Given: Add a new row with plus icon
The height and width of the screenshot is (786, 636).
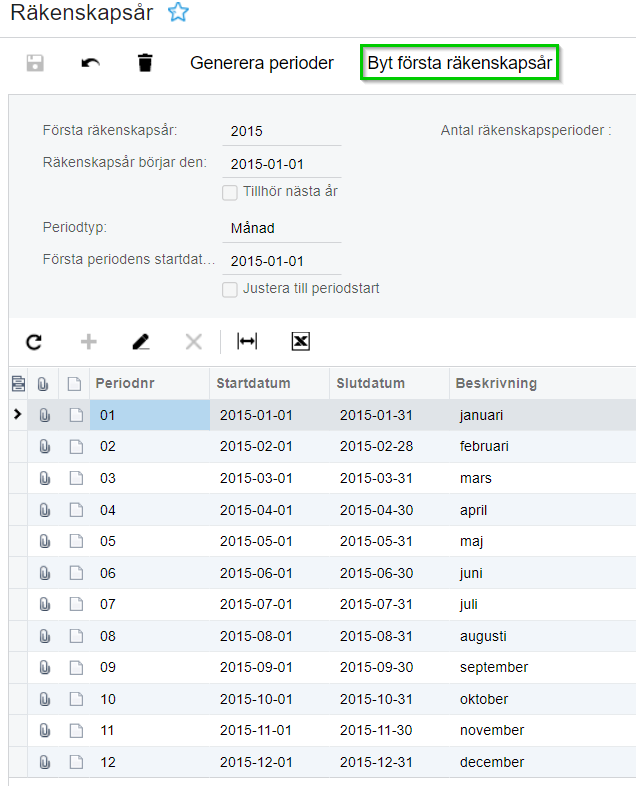Looking at the screenshot, I should pos(89,342).
